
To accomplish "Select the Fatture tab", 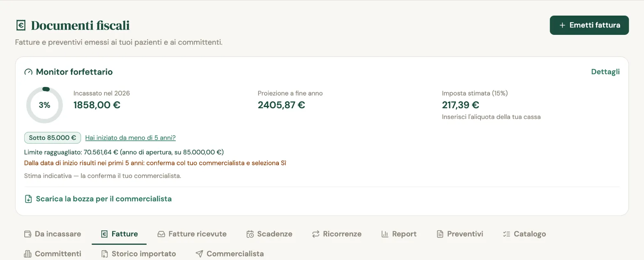I will [x=119, y=234].
